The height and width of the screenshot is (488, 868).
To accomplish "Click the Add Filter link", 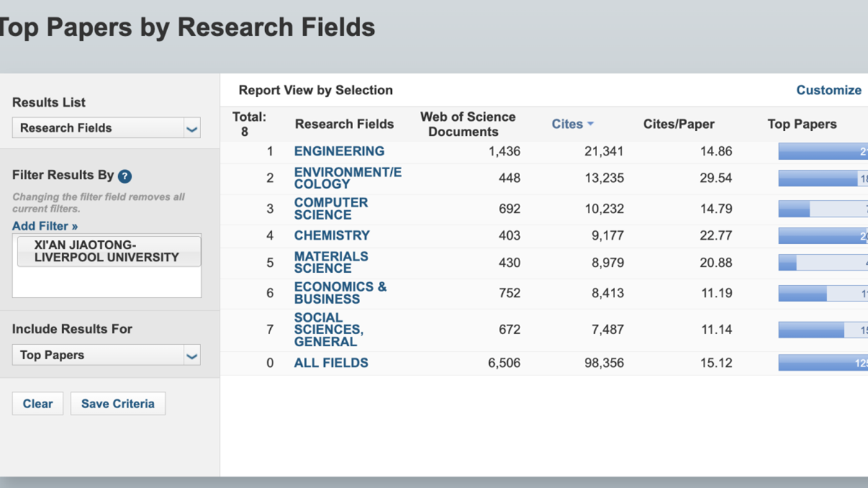I will [x=45, y=226].
